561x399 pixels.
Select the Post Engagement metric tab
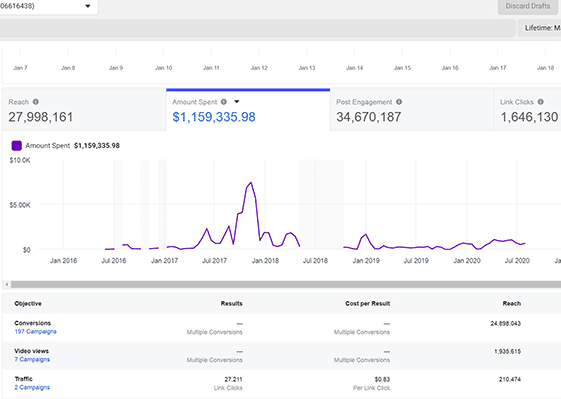[x=412, y=110]
